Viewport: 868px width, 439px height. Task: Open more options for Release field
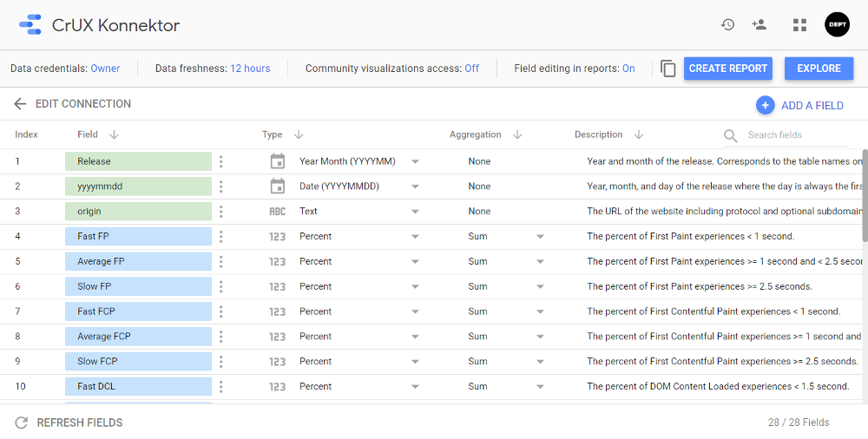(220, 161)
